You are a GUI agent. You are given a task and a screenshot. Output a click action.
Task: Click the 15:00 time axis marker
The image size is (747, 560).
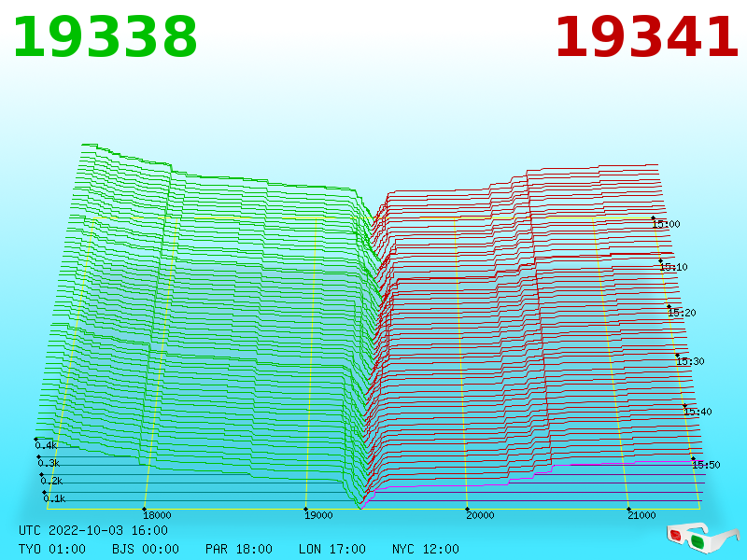(666, 224)
